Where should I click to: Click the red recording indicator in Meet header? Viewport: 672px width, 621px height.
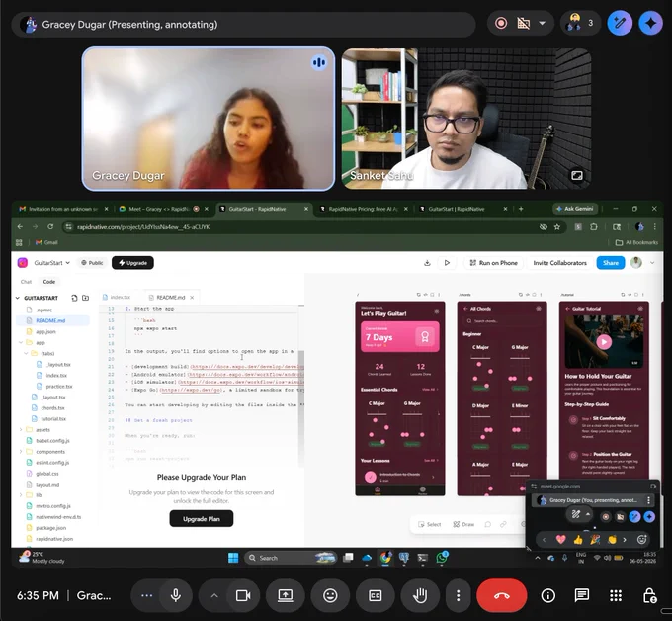click(x=501, y=23)
